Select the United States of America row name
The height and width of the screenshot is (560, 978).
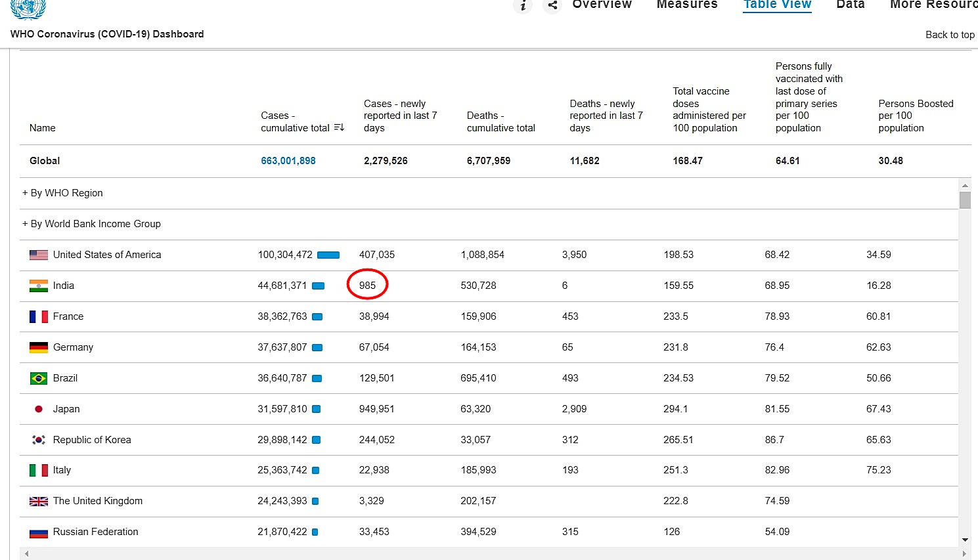[107, 255]
